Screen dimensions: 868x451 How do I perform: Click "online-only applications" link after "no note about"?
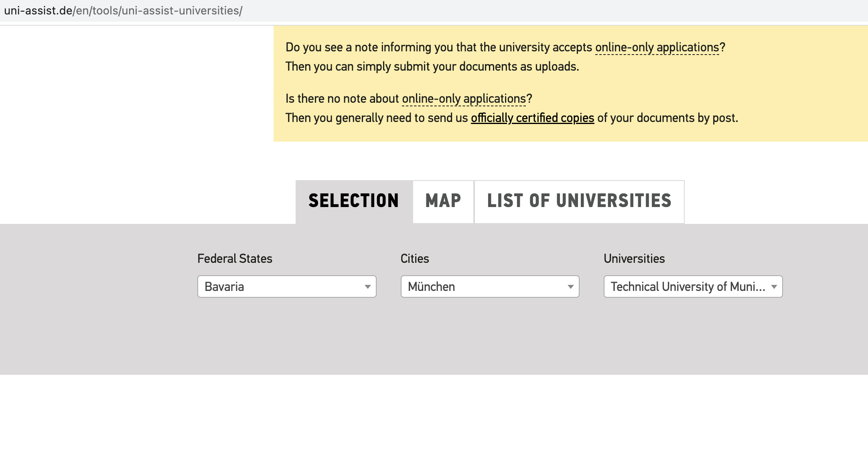pos(464,99)
